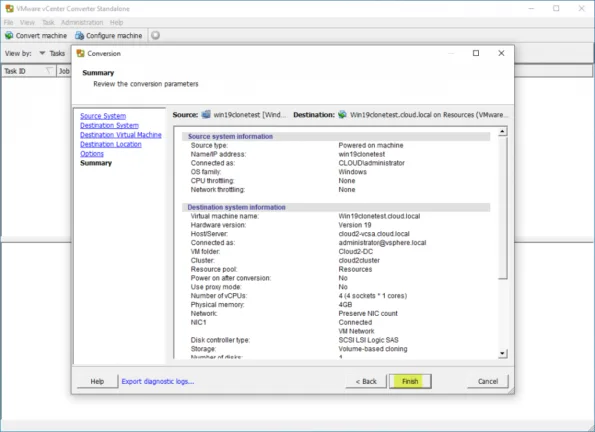
Task: Click Source system information heading
Action: [x=230, y=136]
